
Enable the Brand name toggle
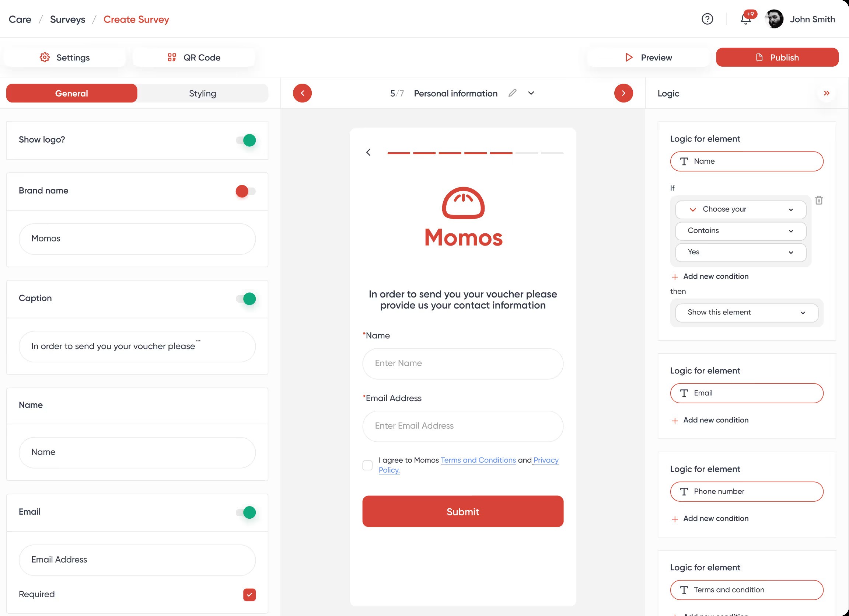(x=246, y=191)
